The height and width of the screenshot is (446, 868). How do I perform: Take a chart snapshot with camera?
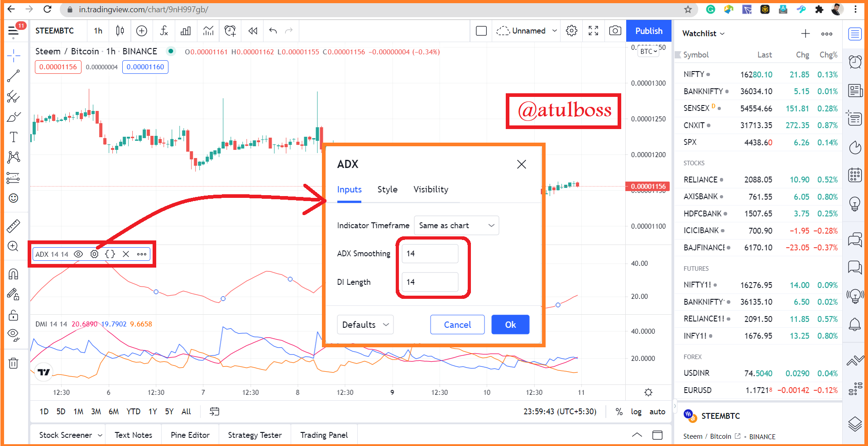click(615, 31)
